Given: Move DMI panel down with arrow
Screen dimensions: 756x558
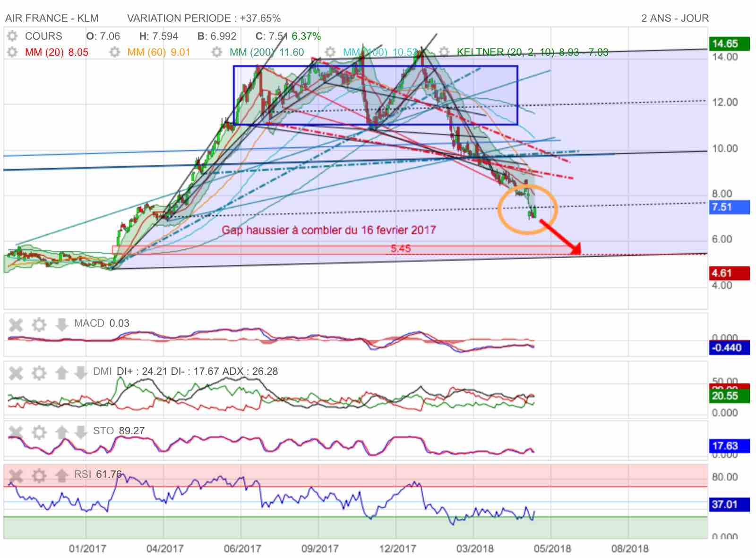Looking at the screenshot, I should tap(81, 373).
